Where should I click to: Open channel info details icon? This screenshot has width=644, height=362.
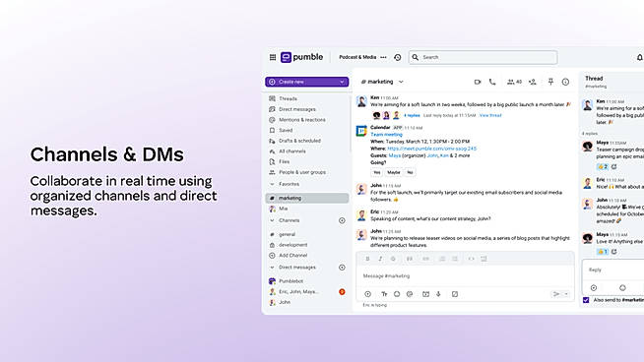(x=565, y=82)
